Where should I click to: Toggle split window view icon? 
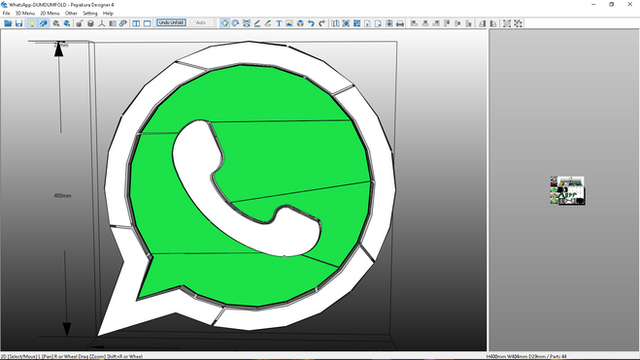click(136, 23)
